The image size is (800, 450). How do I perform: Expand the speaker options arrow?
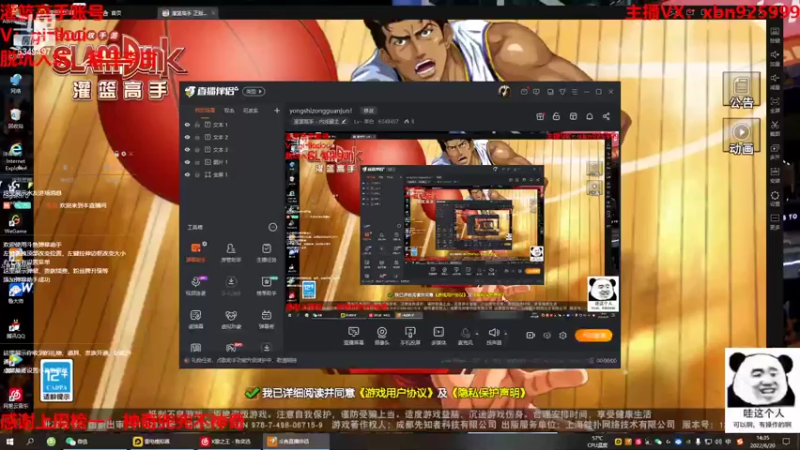click(x=506, y=334)
